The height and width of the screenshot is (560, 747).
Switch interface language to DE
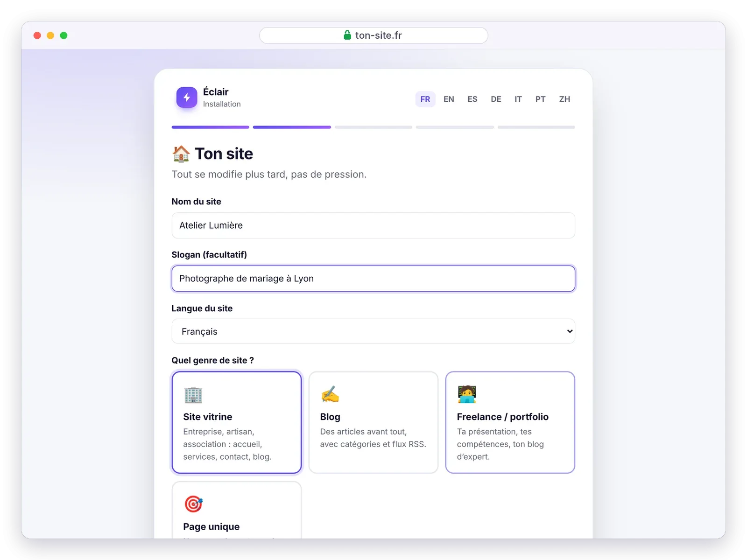coord(496,99)
